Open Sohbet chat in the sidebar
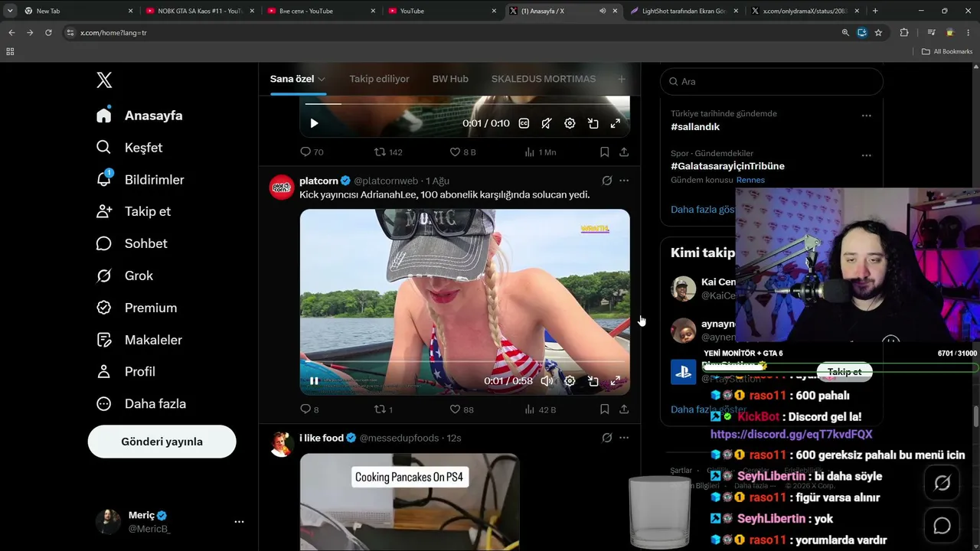 click(x=132, y=243)
